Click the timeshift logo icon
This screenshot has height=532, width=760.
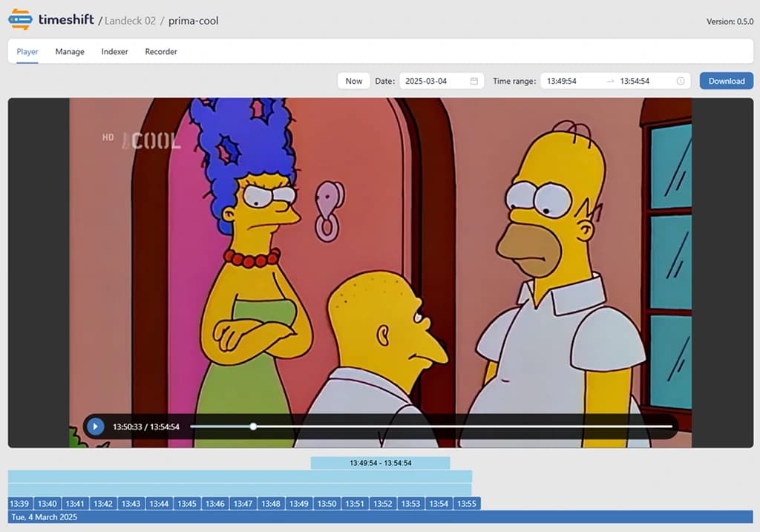click(x=20, y=20)
